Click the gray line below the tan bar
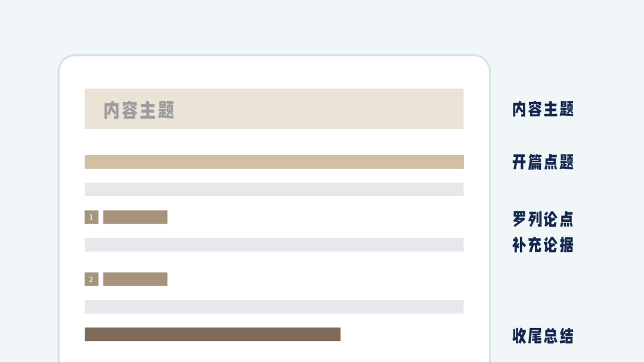Image resolution: width=644 pixels, height=362 pixels. 274,190
